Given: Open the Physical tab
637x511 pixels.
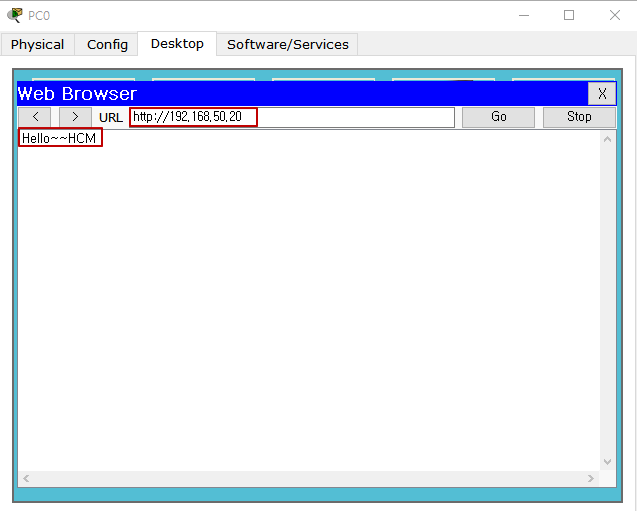Looking at the screenshot, I should click(x=37, y=44).
